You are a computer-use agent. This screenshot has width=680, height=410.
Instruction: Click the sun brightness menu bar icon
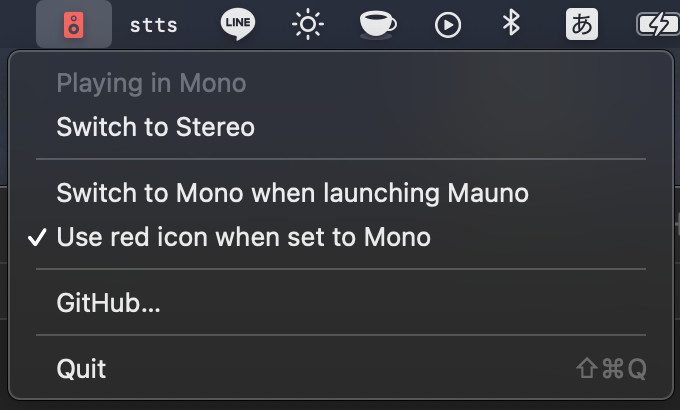click(308, 24)
